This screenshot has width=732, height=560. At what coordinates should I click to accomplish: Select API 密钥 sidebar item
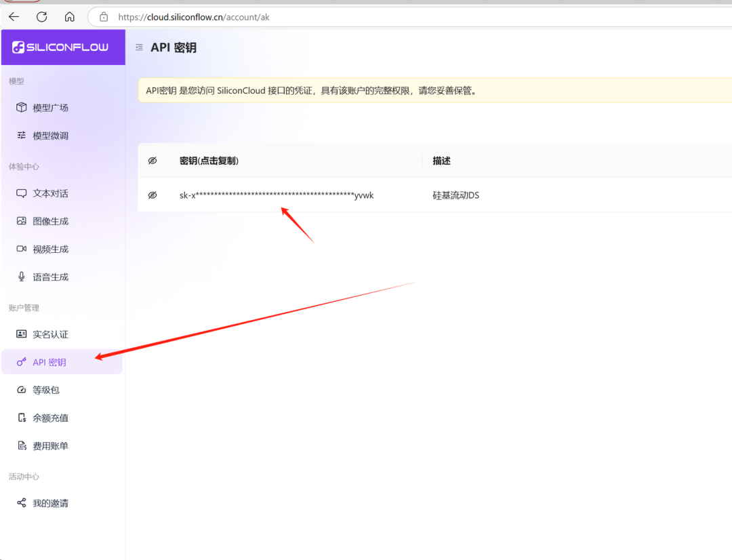[62, 362]
